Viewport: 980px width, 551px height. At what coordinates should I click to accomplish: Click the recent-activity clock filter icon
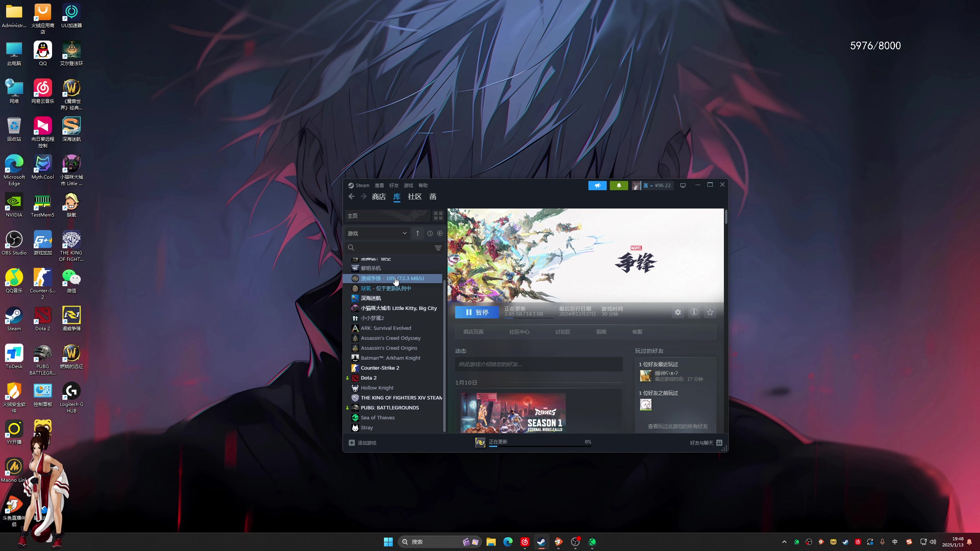click(x=430, y=233)
